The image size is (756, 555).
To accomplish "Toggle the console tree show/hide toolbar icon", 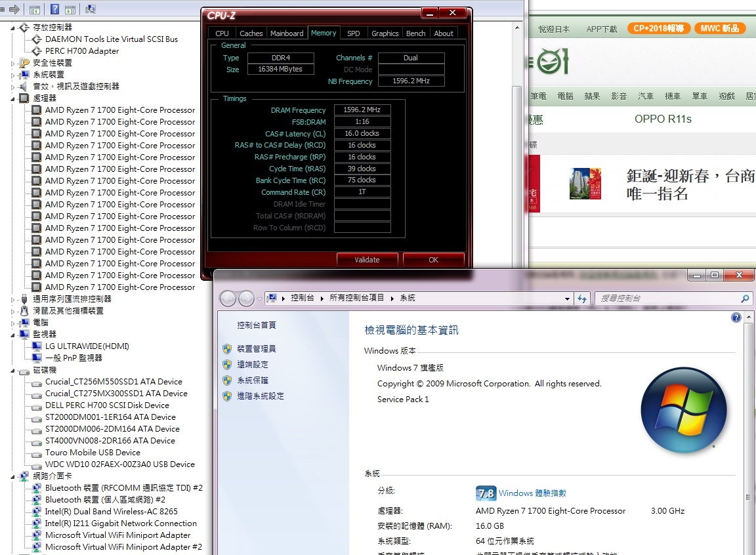I will pos(35,9).
